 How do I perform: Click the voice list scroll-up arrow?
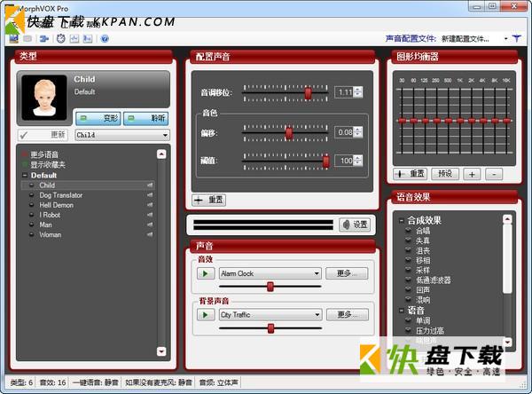pyautogui.click(x=161, y=154)
